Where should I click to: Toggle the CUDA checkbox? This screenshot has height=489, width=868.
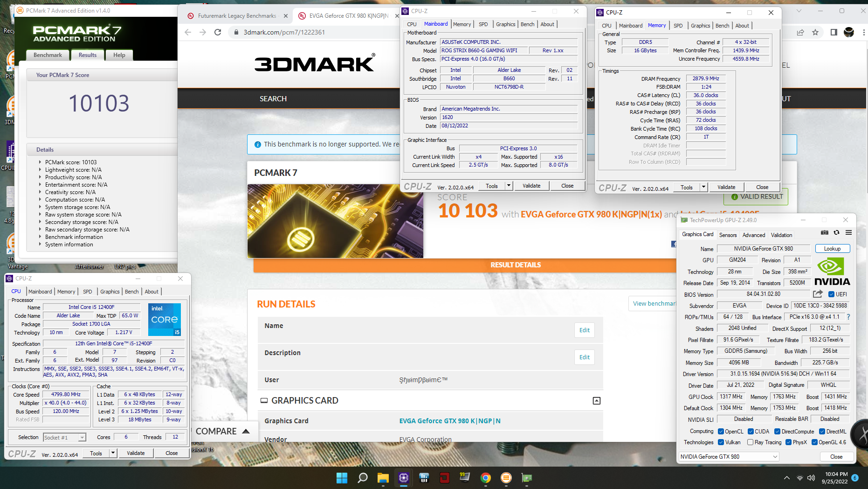(751, 432)
